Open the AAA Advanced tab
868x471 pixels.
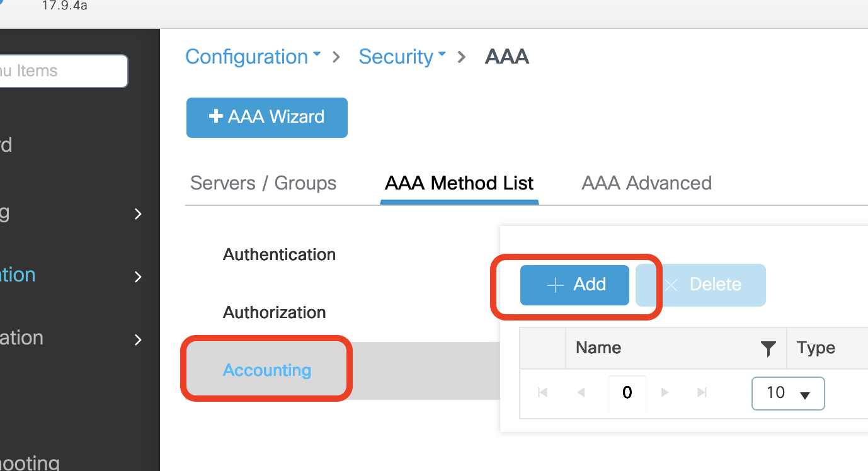(646, 183)
